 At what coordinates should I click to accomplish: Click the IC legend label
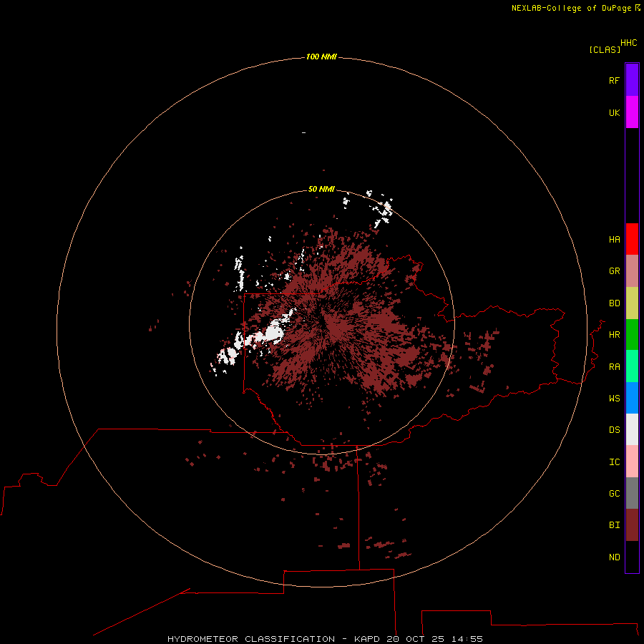click(615, 462)
